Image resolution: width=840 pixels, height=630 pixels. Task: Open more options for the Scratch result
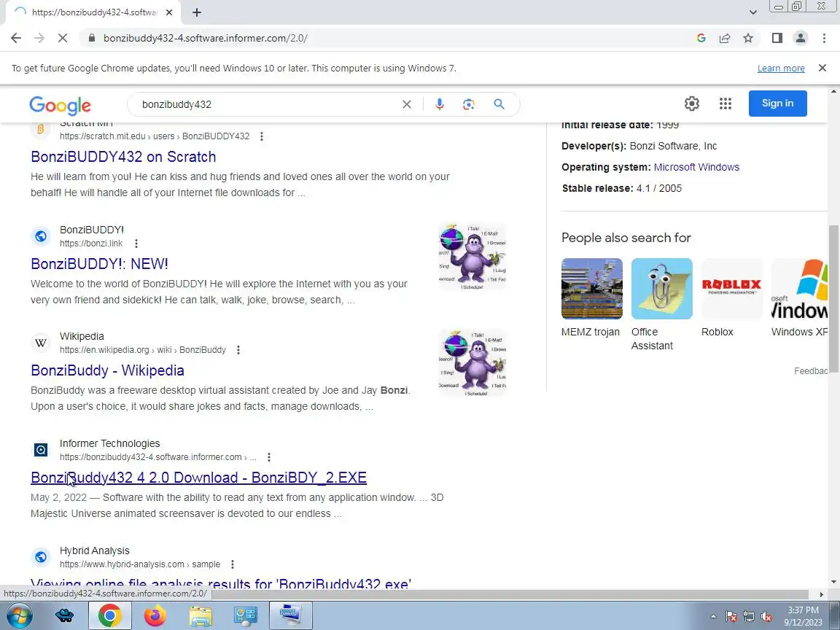coord(262,136)
